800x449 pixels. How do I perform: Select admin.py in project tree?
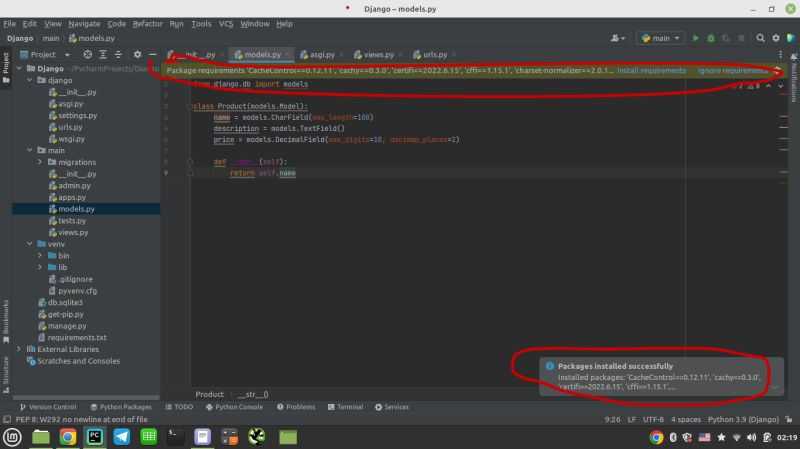coord(74,186)
